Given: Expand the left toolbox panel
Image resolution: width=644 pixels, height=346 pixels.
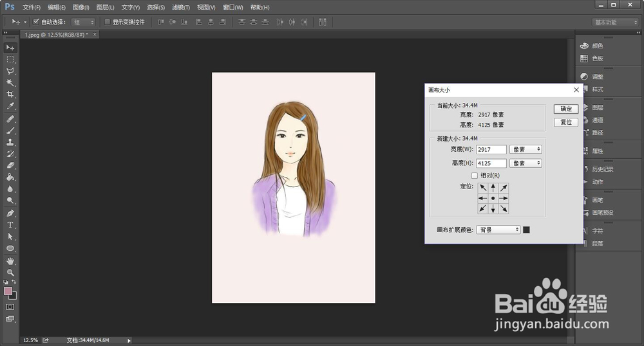Looking at the screenshot, I should point(5,32).
